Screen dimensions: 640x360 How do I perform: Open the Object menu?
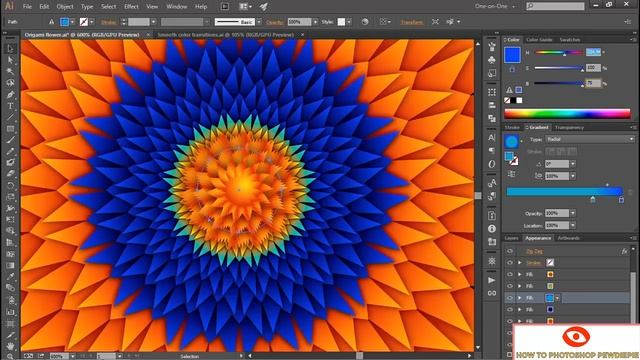point(65,7)
